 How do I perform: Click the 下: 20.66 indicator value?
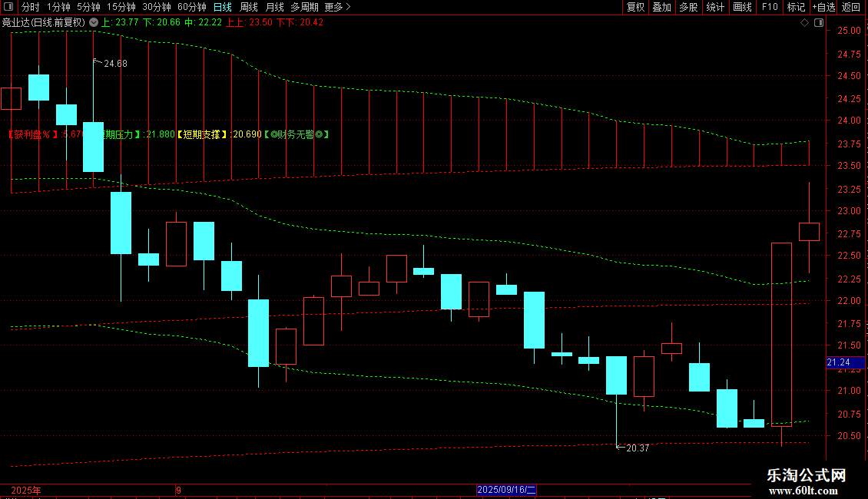coord(161,23)
